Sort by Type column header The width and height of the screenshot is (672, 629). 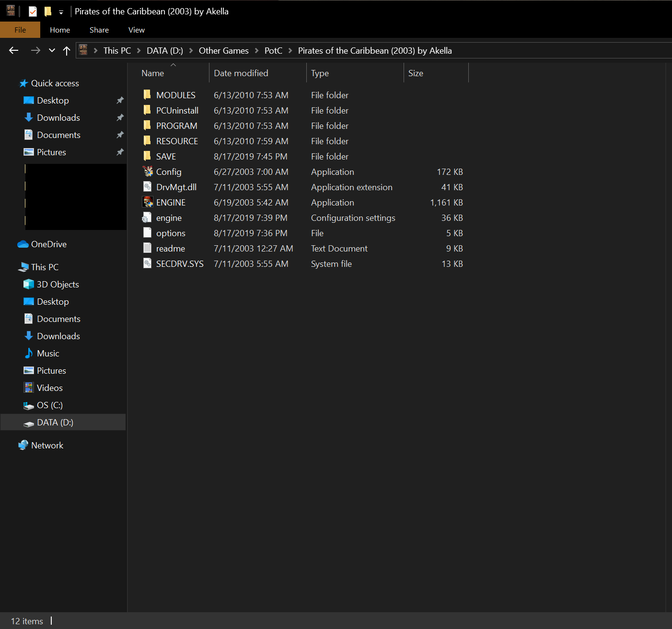(355, 73)
